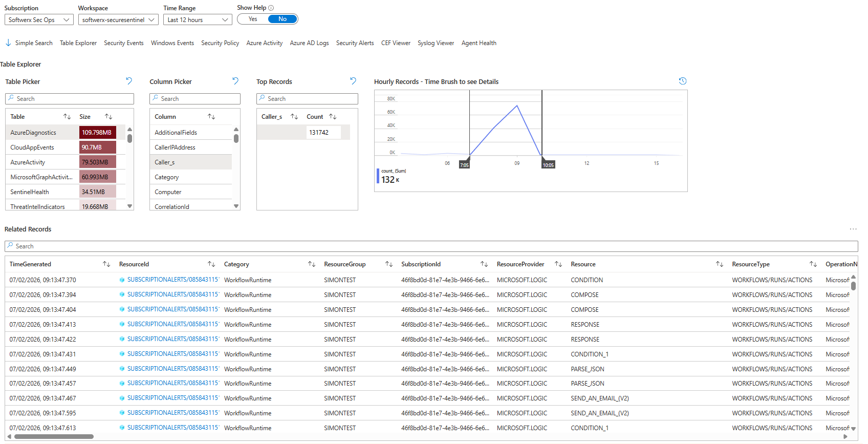
Task: Open the Azure AD Logs tab
Action: (309, 43)
